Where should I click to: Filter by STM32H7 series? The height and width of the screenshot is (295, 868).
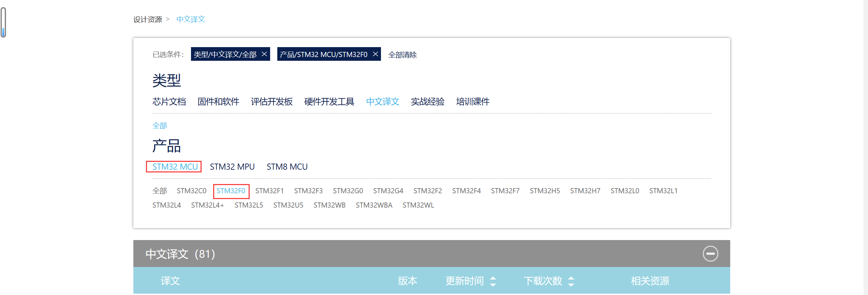585,191
